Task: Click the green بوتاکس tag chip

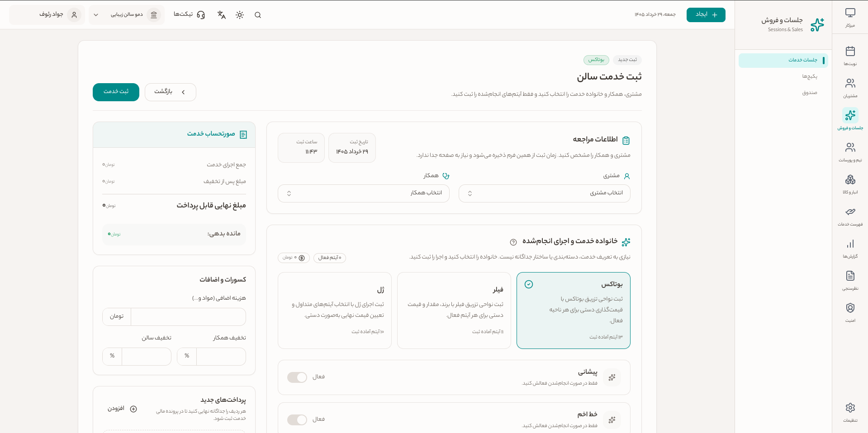Action: click(596, 60)
